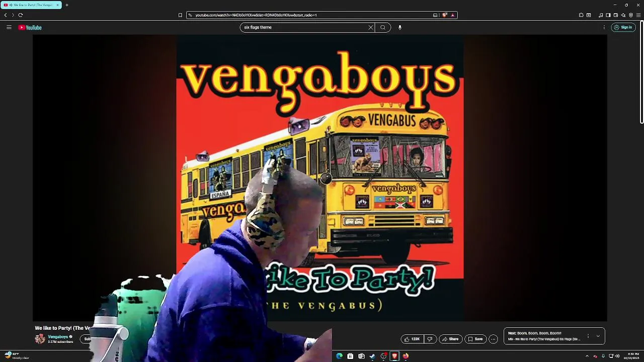Viewport: 644px width, 362px height.
Task: Mute the tab via its speaker icon
Action: tap(11, 5)
